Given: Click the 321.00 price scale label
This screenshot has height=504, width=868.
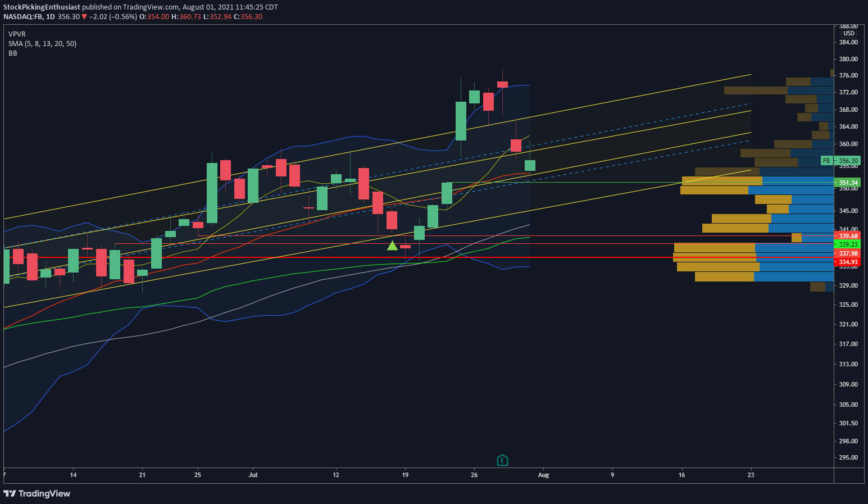Looking at the screenshot, I should click(848, 324).
